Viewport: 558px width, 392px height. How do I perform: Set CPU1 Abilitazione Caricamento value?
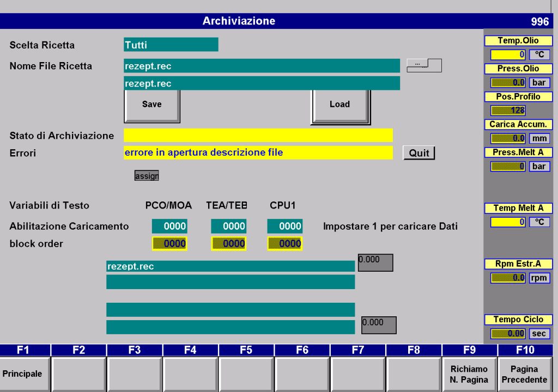coord(285,226)
